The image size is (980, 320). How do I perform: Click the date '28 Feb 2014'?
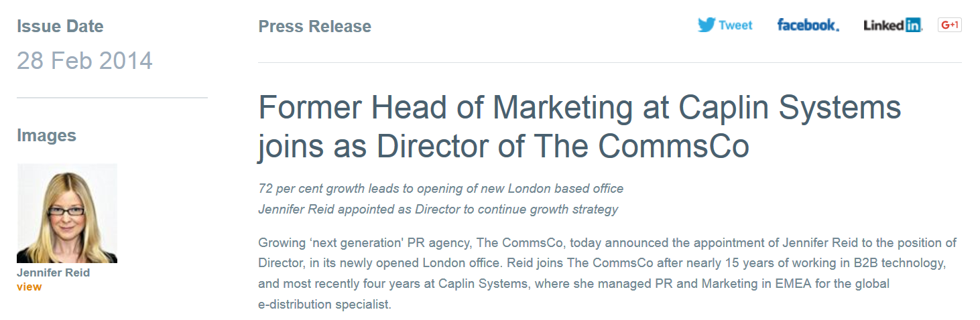(x=84, y=61)
